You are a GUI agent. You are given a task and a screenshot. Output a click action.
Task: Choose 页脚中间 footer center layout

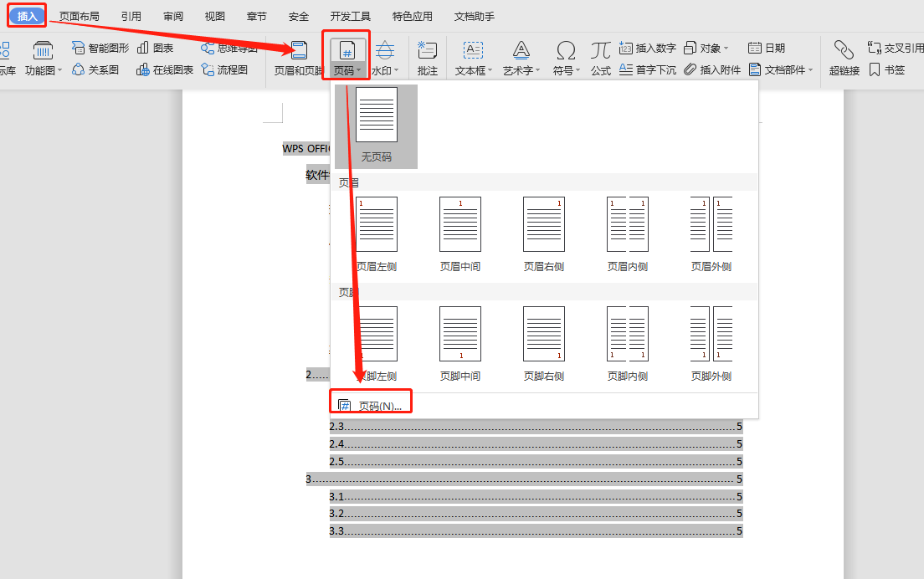pos(460,344)
